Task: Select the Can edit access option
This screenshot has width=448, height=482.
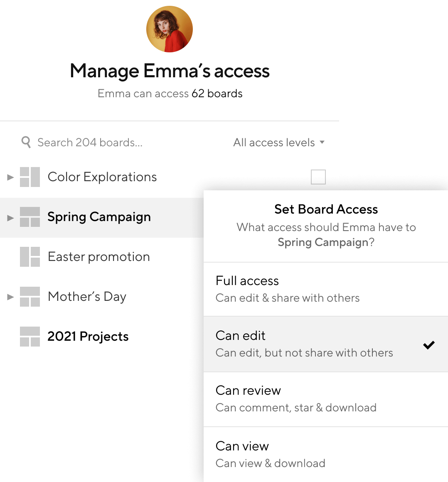Action: coord(326,344)
